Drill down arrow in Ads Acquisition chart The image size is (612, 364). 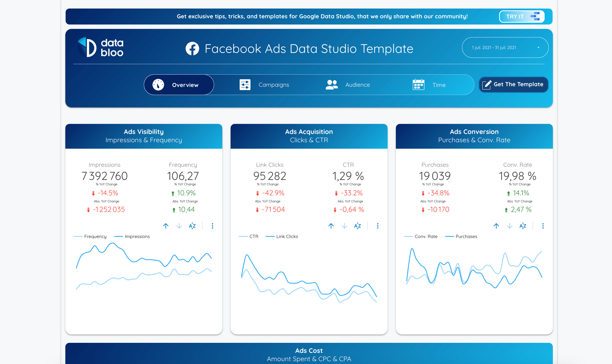tap(344, 226)
